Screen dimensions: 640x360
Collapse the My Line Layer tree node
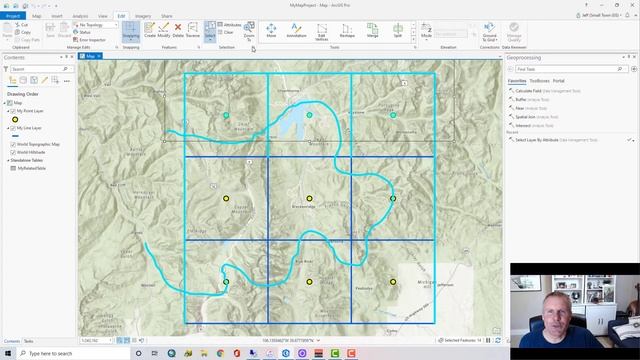(8, 128)
